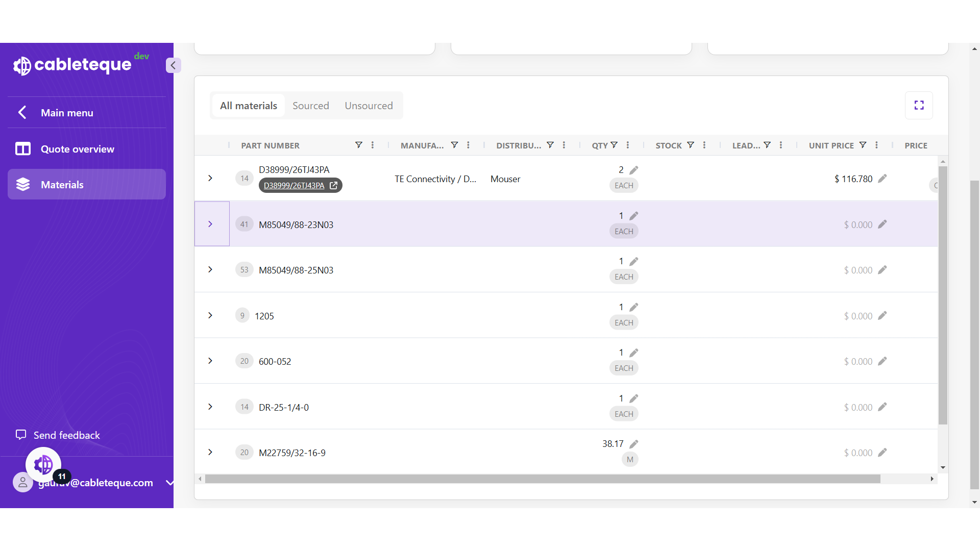
Task: Click filter icon on Stock column
Action: pos(690,145)
